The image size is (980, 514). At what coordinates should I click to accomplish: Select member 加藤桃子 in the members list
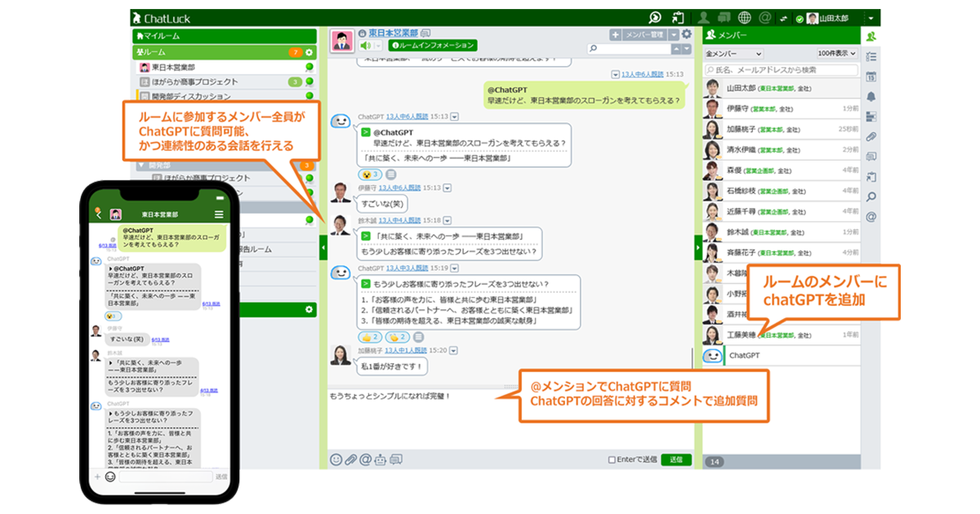pyautogui.click(x=782, y=129)
